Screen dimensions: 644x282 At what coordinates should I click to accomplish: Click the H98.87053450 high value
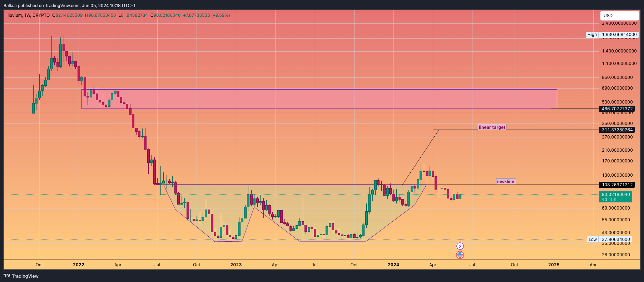click(x=100, y=15)
